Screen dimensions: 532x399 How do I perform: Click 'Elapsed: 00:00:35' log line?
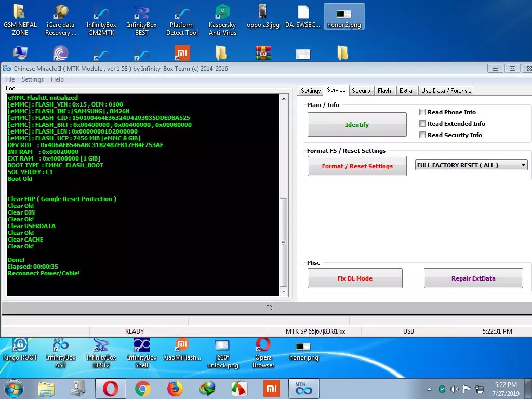33,267
